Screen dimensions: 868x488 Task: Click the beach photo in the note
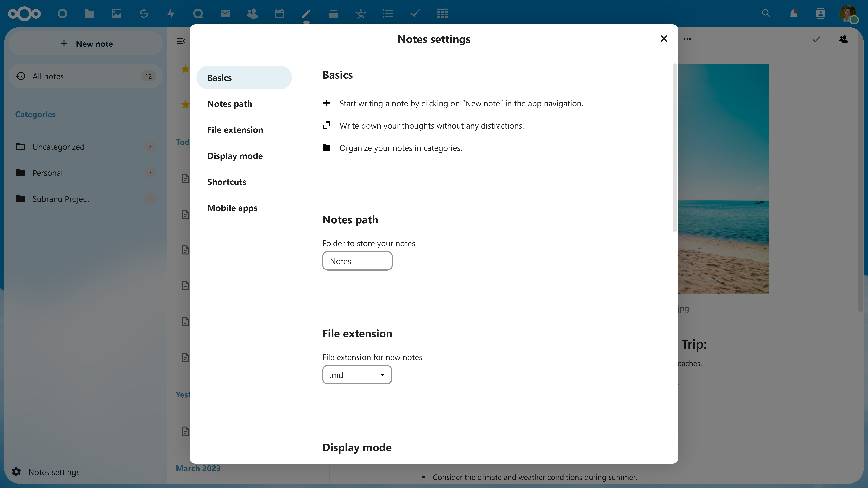pos(723,179)
